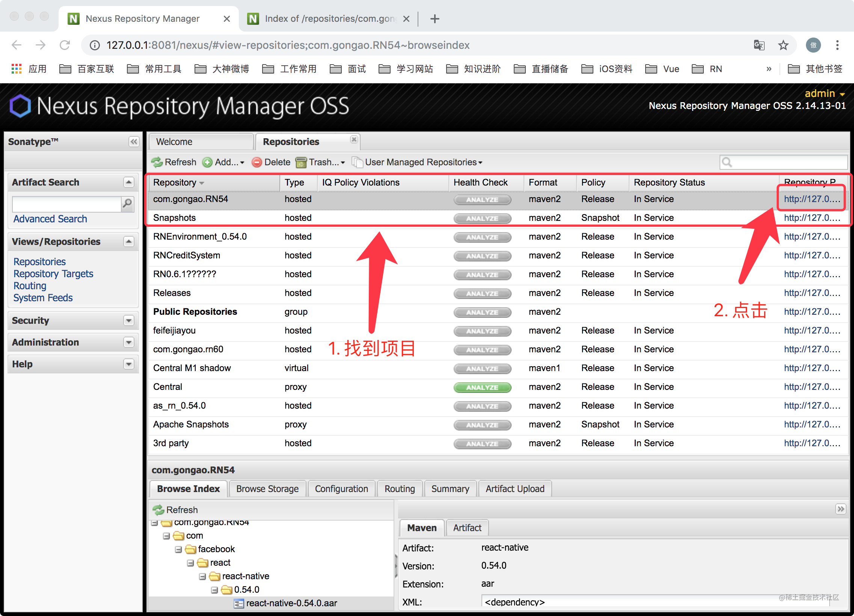
Task: Expand the Security section
Action: click(129, 320)
